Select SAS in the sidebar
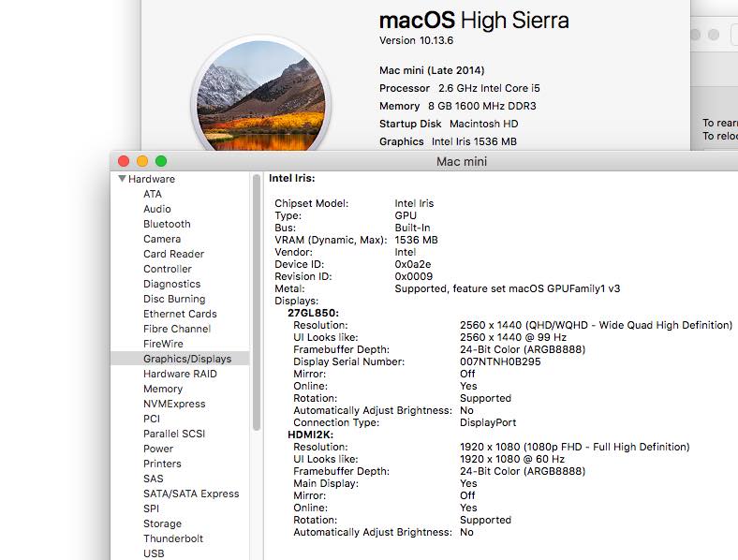The width and height of the screenshot is (738, 560). click(x=153, y=479)
